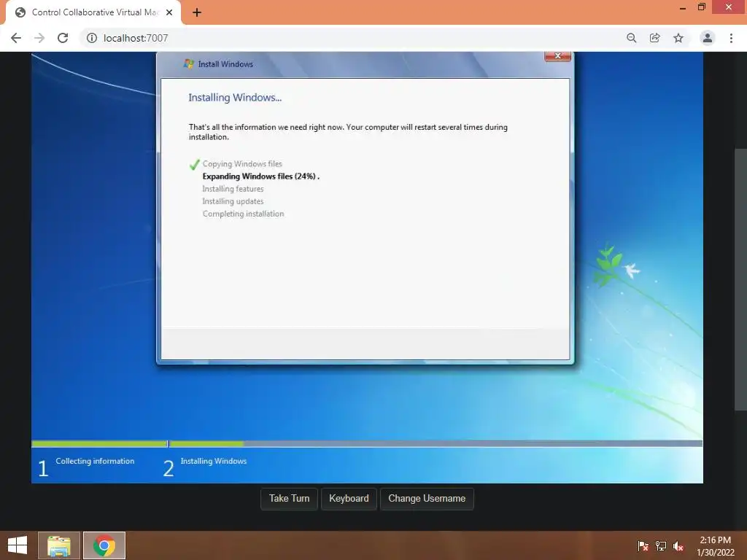Restore down the Chrome window
The image size is (747, 560).
[x=701, y=7]
